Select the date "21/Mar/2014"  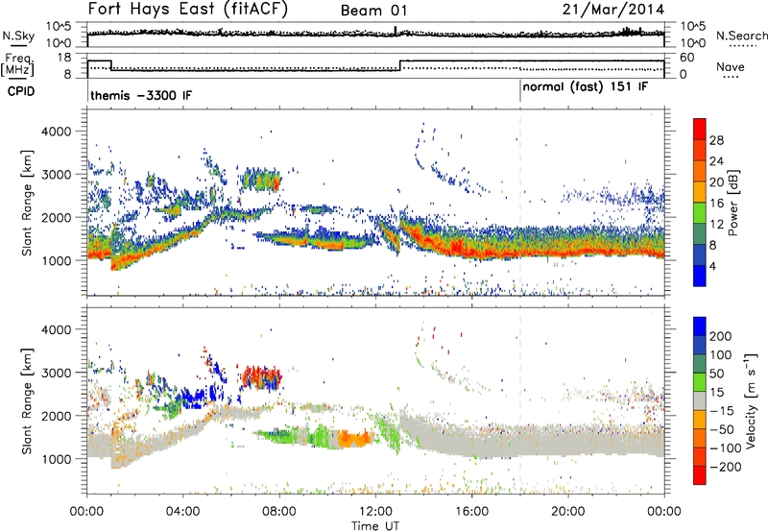(x=613, y=10)
